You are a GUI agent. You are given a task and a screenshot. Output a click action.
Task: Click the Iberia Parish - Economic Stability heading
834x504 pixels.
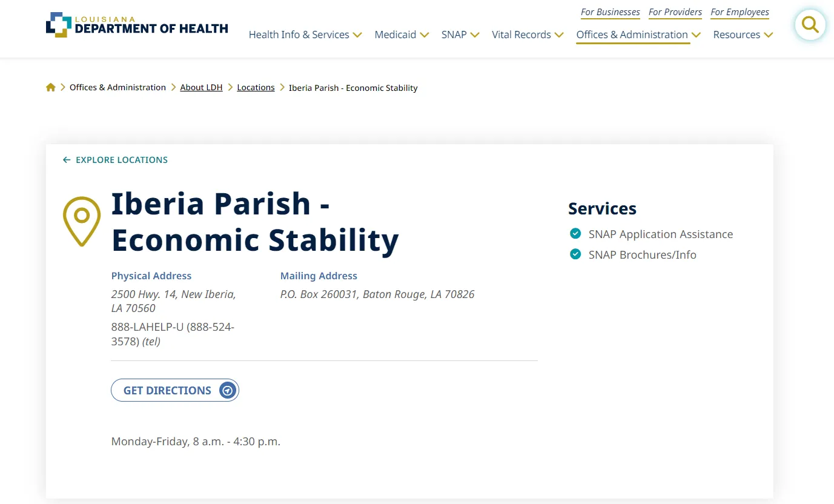pyautogui.click(x=255, y=222)
